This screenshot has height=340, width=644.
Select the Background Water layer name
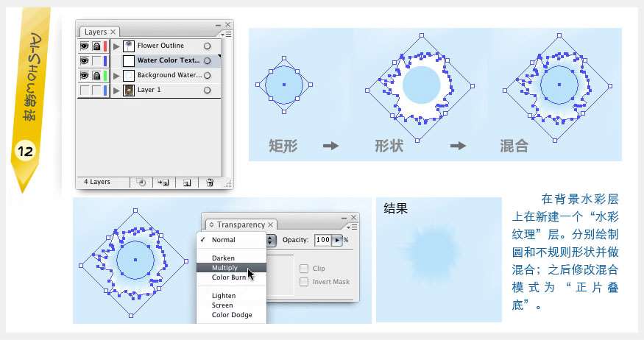(169, 75)
